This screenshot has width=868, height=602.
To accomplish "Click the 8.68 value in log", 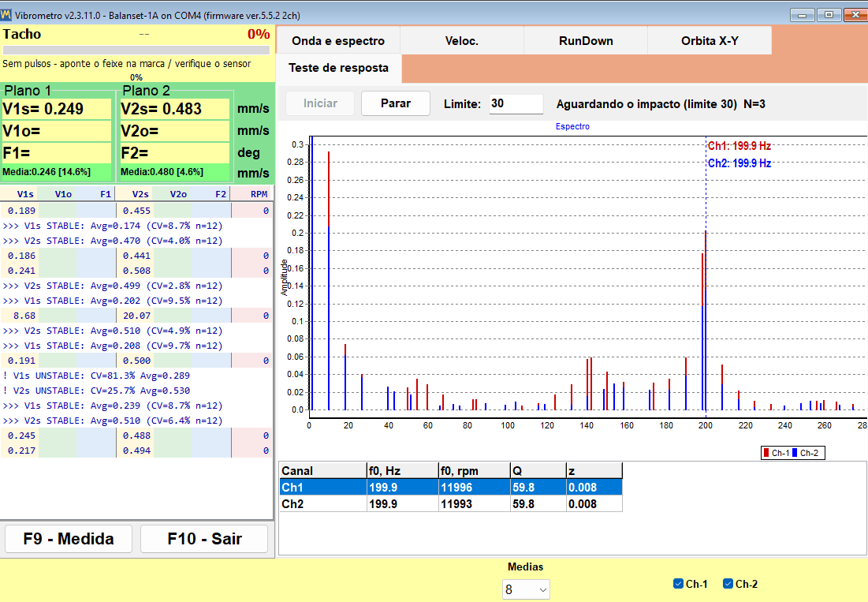I will coord(24,316).
